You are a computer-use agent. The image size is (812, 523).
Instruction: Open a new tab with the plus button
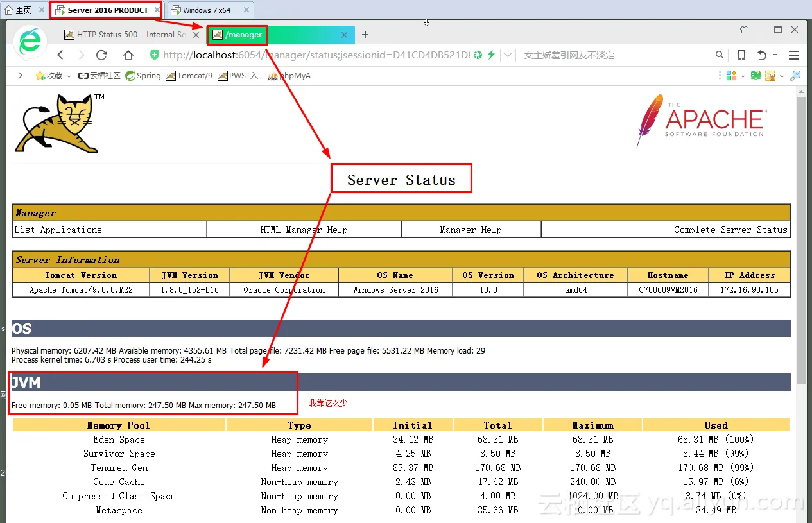point(365,35)
